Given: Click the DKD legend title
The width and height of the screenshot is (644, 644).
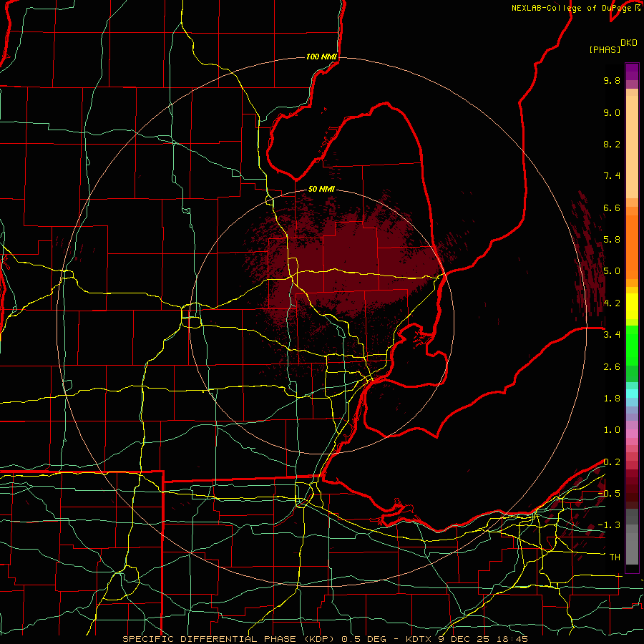Looking at the screenshot, I should [x=628, y=43].
